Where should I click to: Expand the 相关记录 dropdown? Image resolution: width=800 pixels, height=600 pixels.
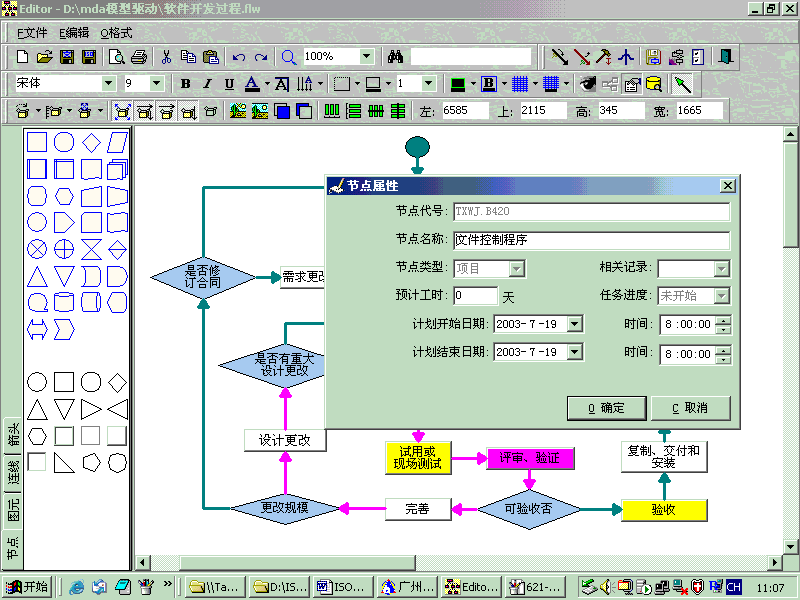coord(721,268)
